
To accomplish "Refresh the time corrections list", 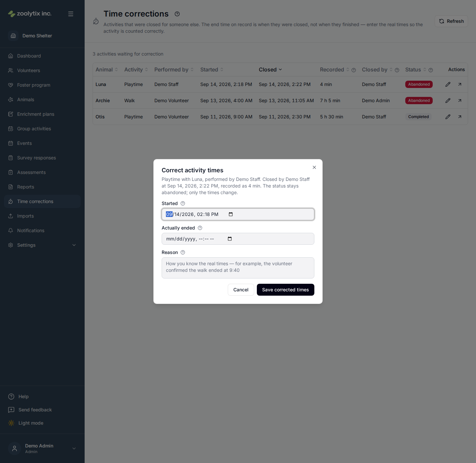I will 451,21.
